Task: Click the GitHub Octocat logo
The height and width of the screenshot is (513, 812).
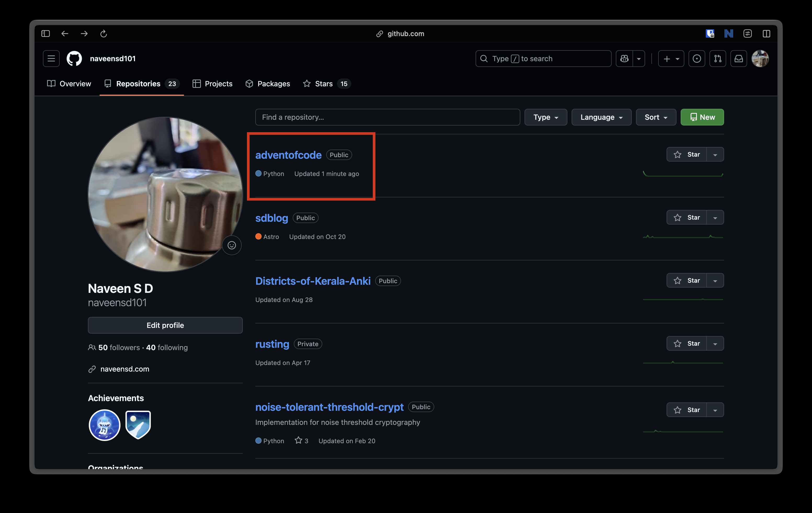Action: tap(74, 59)
